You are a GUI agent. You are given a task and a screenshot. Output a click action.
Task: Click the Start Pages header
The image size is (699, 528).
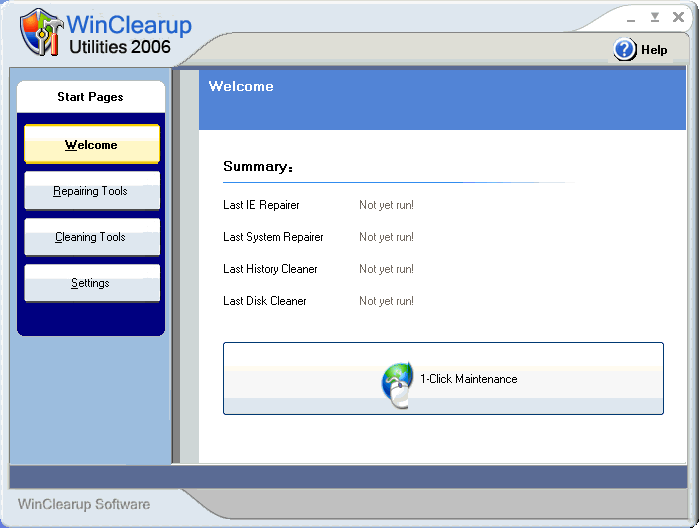click(90, 97)
